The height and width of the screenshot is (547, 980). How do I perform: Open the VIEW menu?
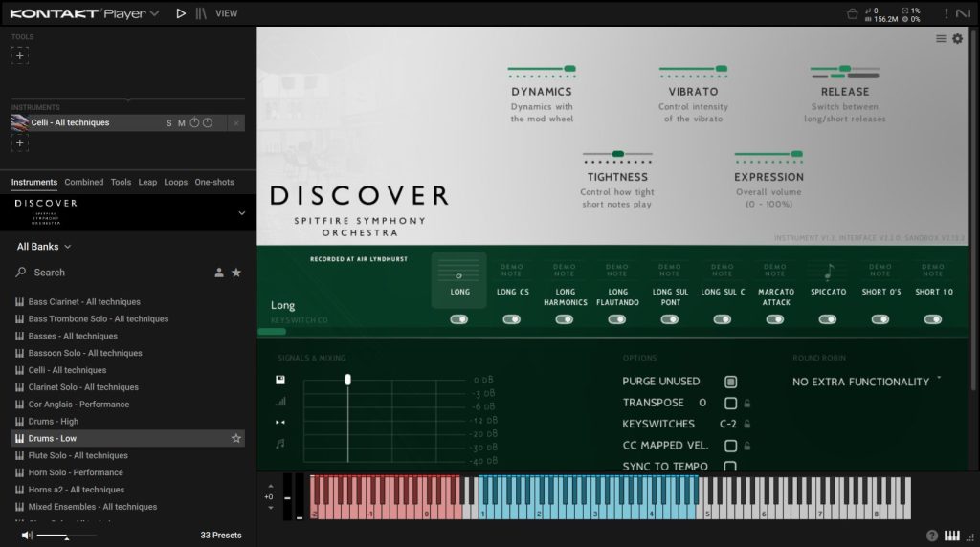226,13
